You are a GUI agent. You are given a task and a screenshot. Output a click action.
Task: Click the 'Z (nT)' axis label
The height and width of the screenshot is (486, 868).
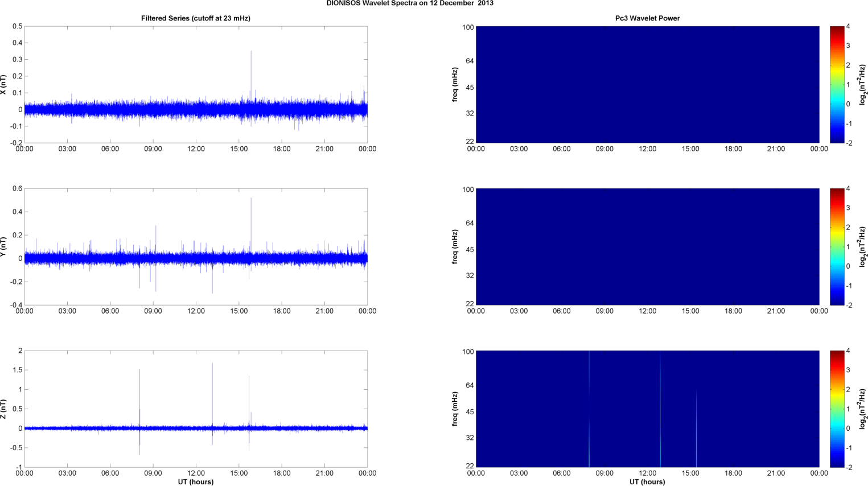coord(4,409)
